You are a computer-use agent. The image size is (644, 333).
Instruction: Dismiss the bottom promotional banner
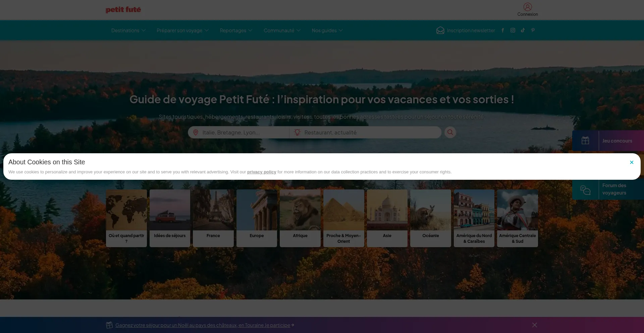tap(534, 325)
